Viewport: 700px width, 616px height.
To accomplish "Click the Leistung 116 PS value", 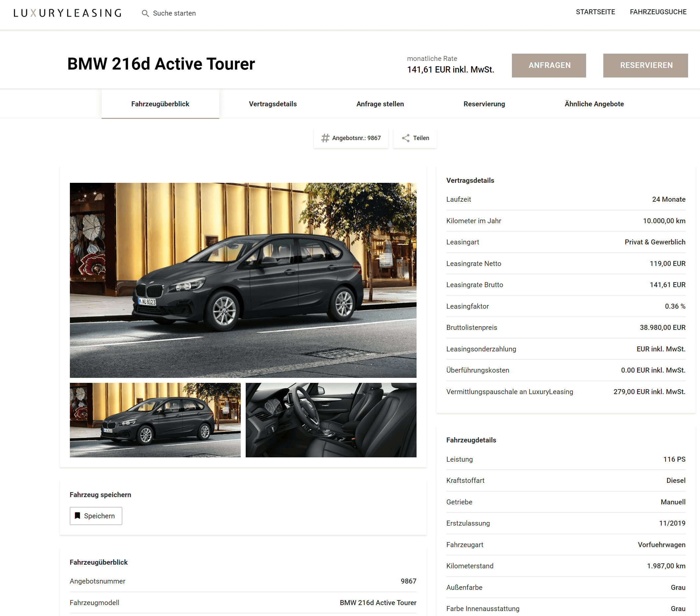I will coord(674,459).
